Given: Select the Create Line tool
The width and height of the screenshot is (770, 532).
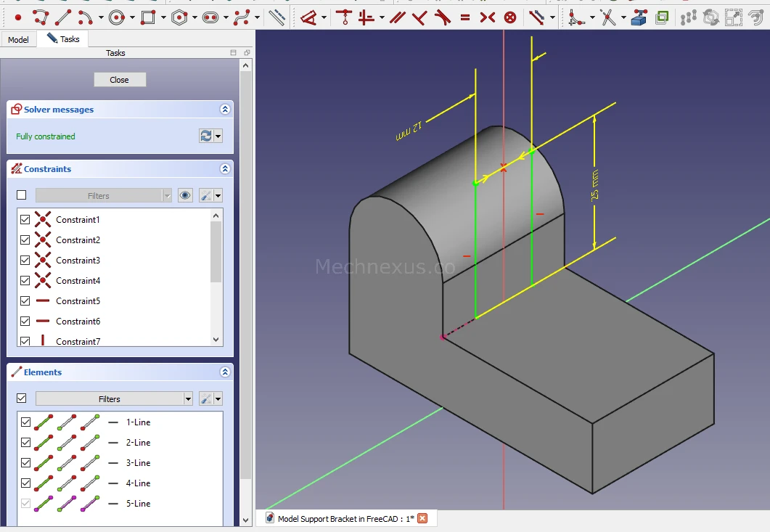Looking at the screenshot, I should pyautogui.click(x=63, y=17).
